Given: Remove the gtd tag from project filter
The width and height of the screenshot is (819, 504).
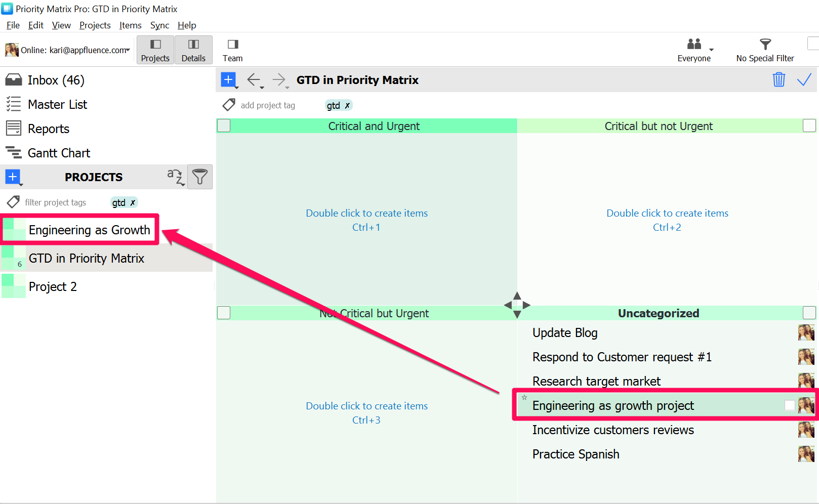Looking at the screenshot, I should tap(133, 202).
